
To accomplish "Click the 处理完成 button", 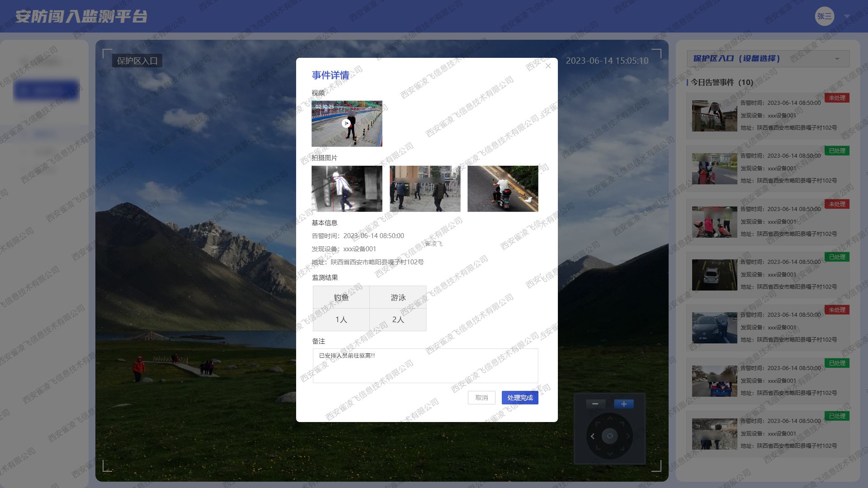I will (x=519, y=398).
